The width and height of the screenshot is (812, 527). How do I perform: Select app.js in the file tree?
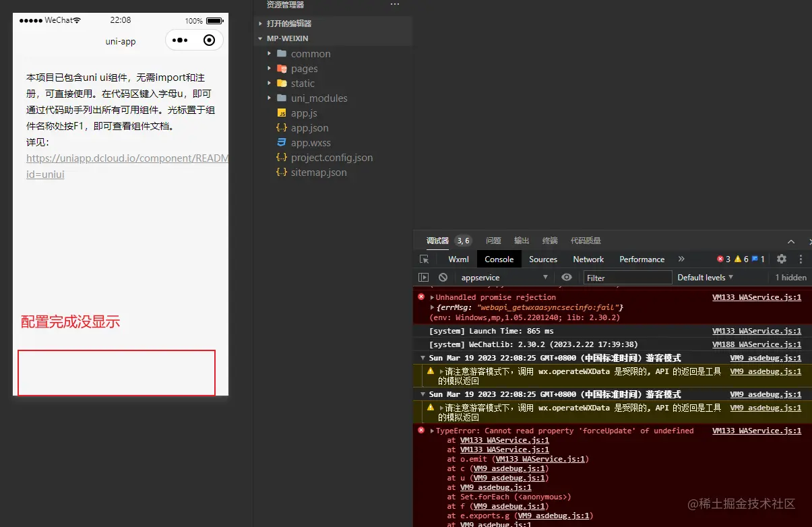pyautogui.click(x=304, y=113)
